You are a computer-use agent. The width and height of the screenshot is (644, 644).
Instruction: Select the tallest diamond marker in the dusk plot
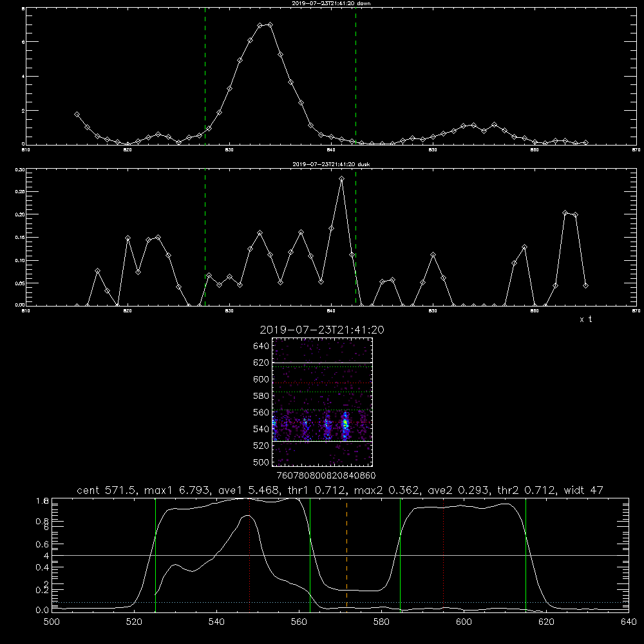click(x=342, y=178)
